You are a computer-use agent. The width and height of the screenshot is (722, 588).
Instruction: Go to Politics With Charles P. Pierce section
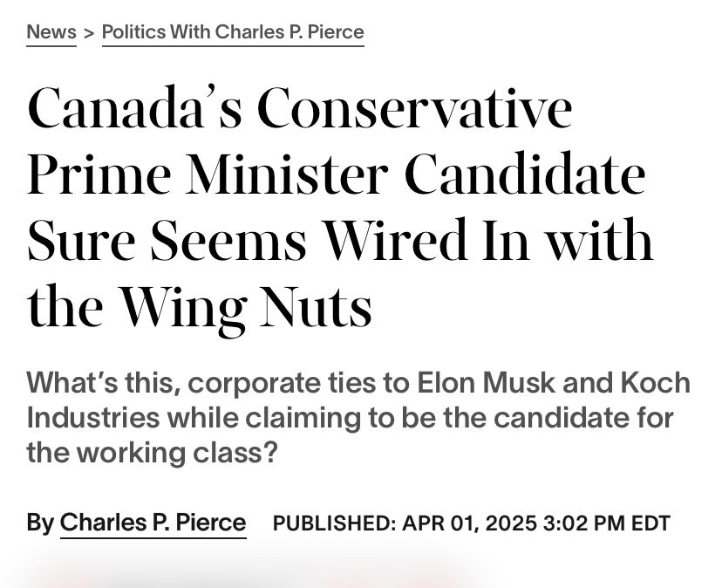(x=233, y=32)
